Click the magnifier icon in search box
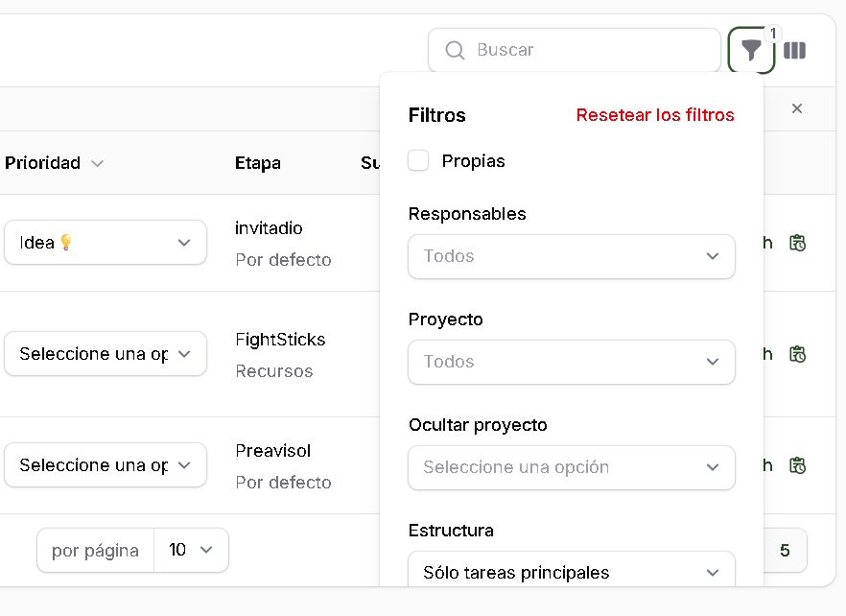 (x=456, y=50)
